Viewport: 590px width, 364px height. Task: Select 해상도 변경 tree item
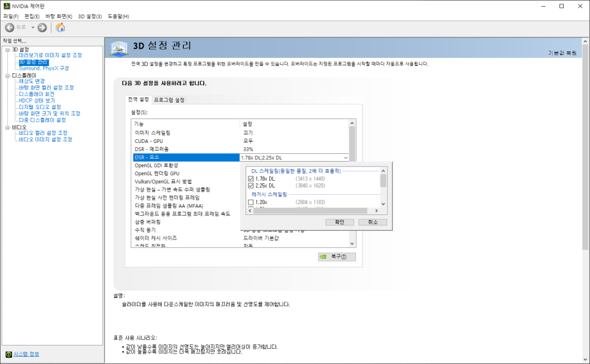click(32, 81)
